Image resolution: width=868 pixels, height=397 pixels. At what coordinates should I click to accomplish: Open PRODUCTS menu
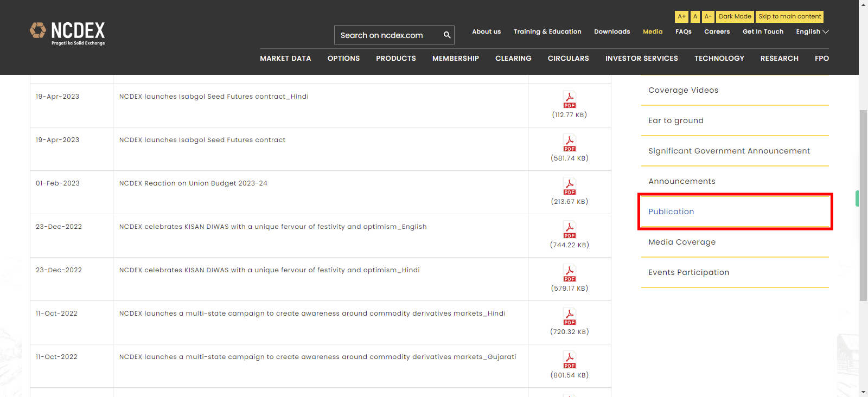tap(396, 59)
